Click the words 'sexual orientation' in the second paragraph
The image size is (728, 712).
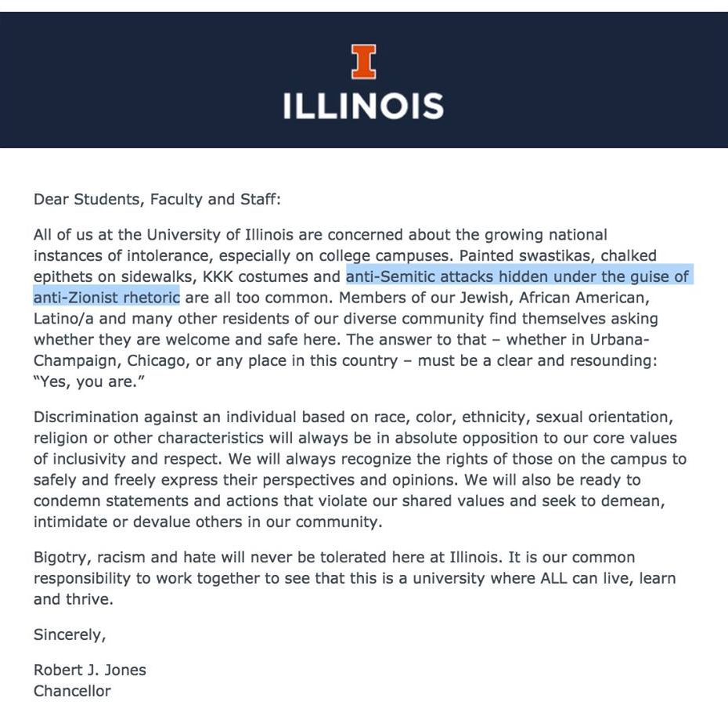coord(602,417)
